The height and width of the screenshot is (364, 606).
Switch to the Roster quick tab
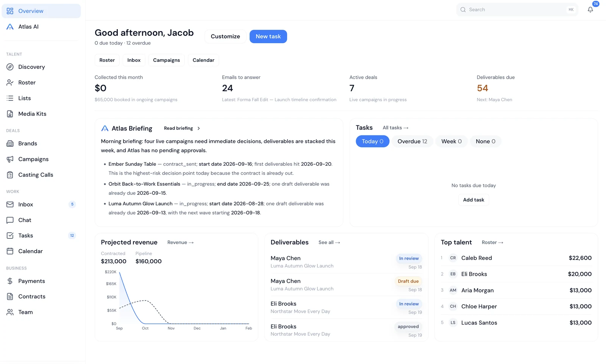point(107,60)
